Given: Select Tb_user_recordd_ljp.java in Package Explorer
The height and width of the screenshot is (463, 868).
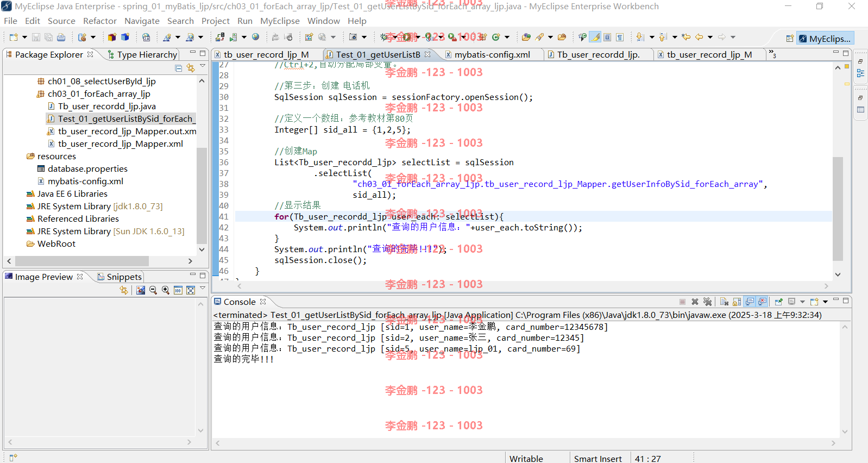Looking at the screenshot, I should 106,106.
